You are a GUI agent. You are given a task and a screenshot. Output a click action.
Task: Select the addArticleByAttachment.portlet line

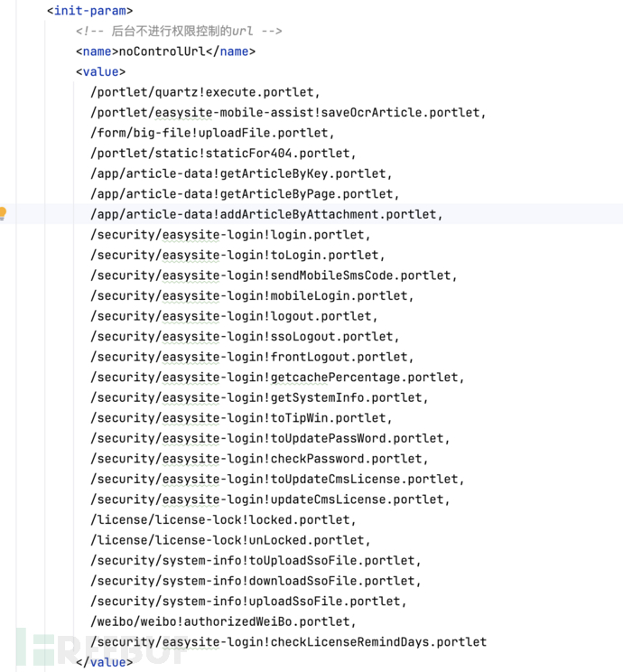(266, 214)
